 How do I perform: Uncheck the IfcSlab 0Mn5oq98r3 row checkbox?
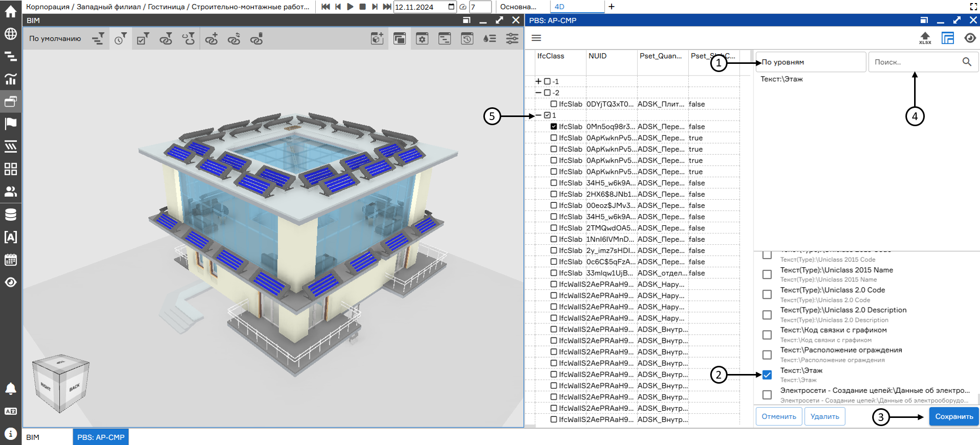554,127
